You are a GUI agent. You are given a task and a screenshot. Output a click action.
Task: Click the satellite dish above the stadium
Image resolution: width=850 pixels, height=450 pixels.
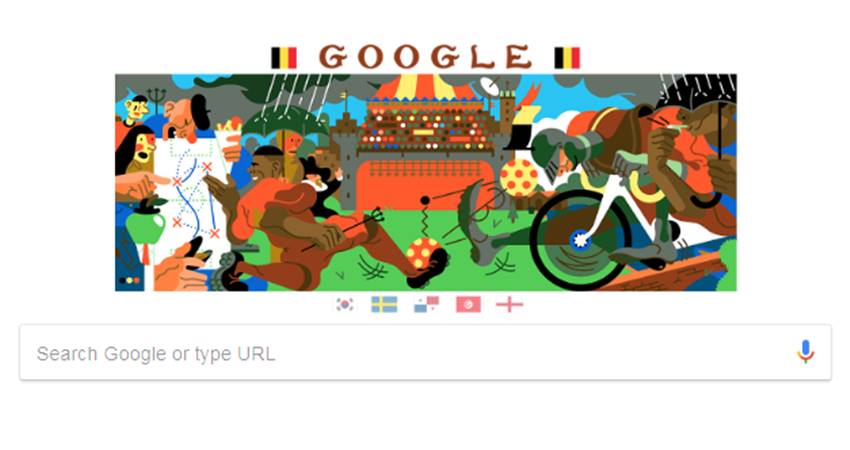point(490,86)
